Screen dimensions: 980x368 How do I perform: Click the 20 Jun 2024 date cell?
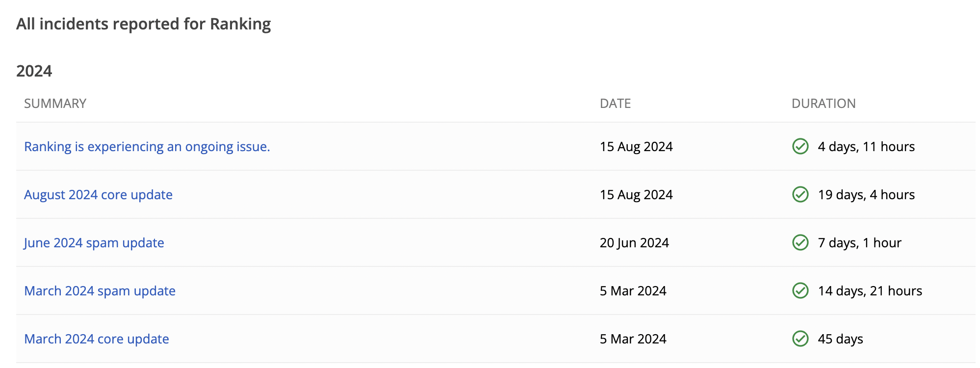coord(634,243)
